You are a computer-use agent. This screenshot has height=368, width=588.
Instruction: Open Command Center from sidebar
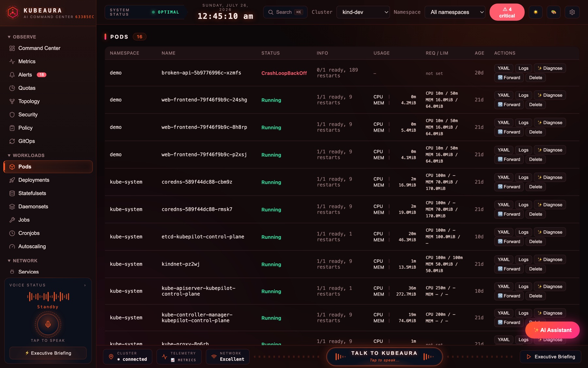[48, 48]
